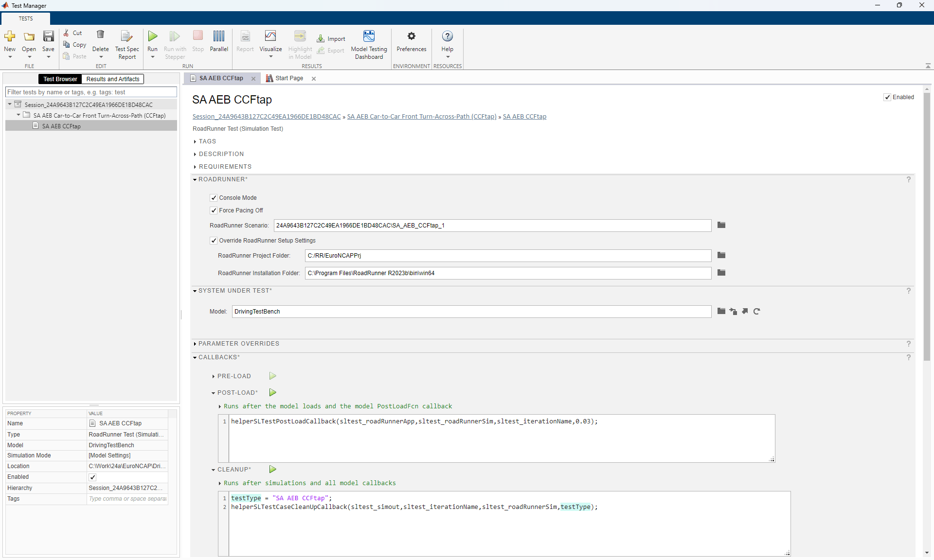Click the Parallel execution icon
The width and height of the screenshot is (934, 560).
219,37
